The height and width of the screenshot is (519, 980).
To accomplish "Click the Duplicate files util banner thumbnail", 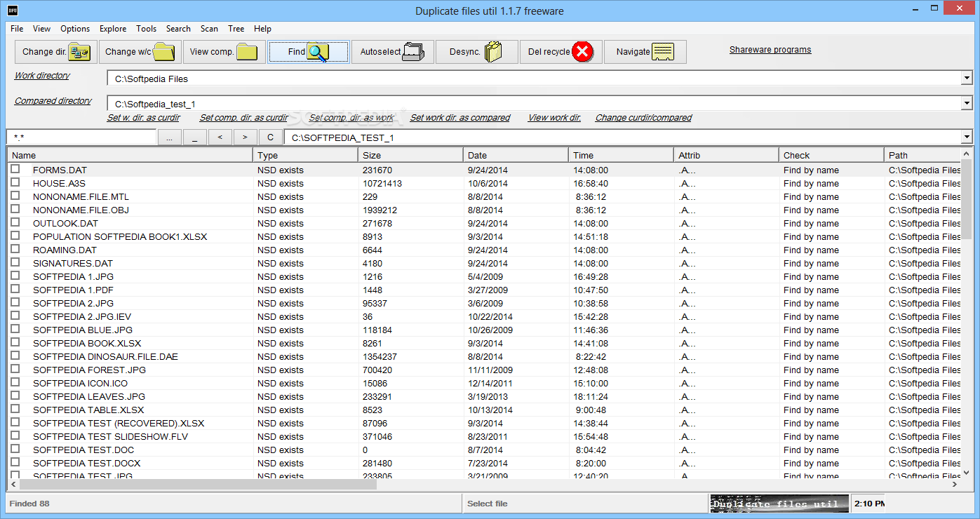I will tap(779, 504).
